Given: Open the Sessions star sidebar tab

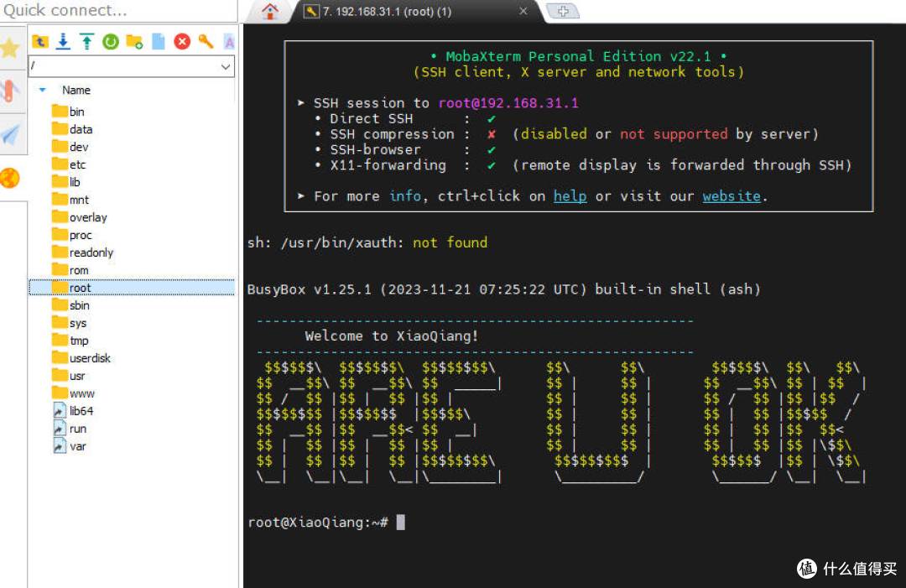Looking at the screenshot, I should coord(10,48).
